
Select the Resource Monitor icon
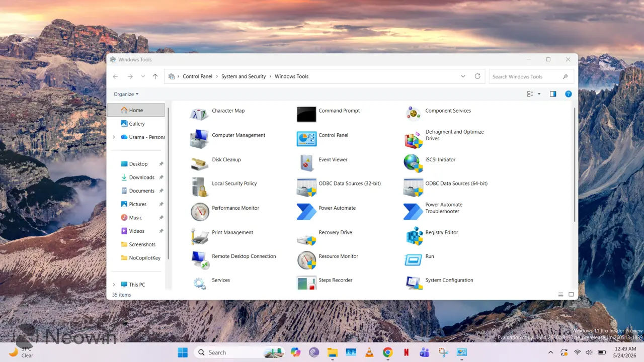pyautogui.click(x=306, y=260)
